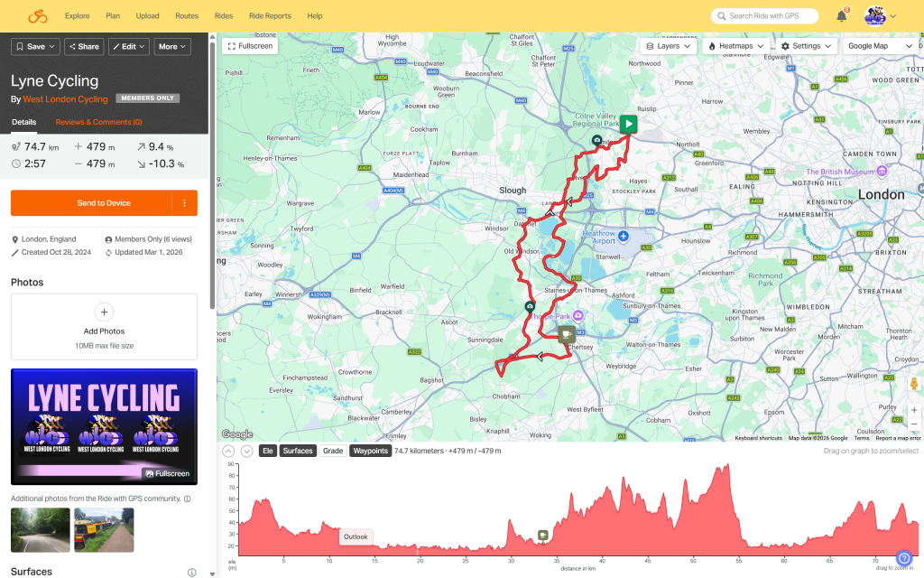The image size is (924, 578).
Task: Open the Ride Reports menu
Action: pos(270,16)
